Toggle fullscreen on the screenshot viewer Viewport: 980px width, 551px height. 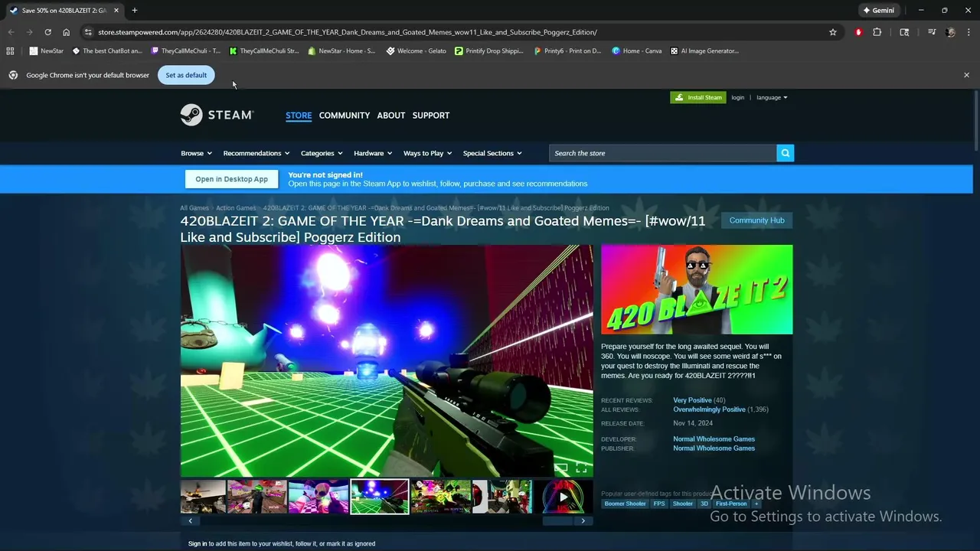coord(581,468)
